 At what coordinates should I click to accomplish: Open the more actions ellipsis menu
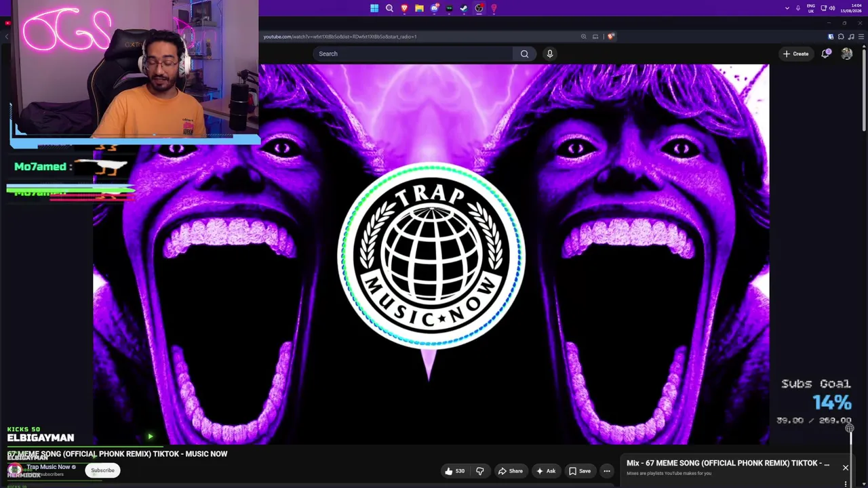pos(607,471)
